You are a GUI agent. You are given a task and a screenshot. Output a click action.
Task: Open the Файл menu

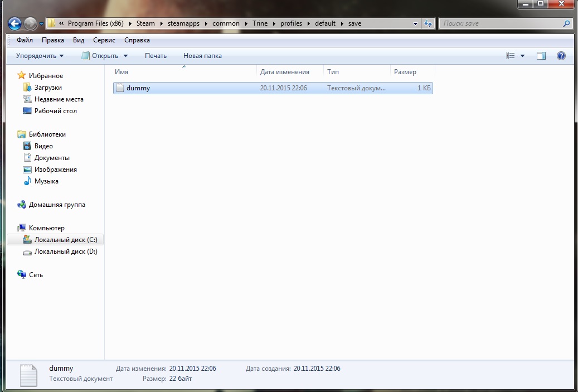point(25,40)
